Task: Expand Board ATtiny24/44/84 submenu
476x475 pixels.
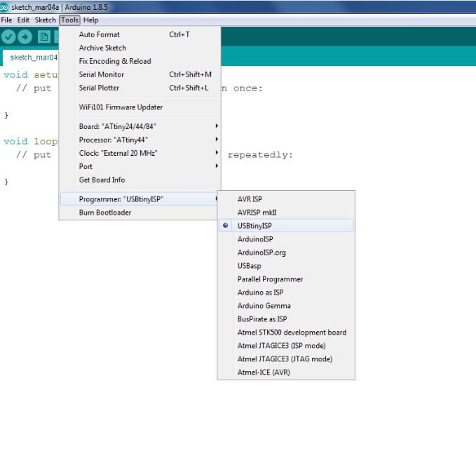Action: pyautogui.click(x=140, y=126)
